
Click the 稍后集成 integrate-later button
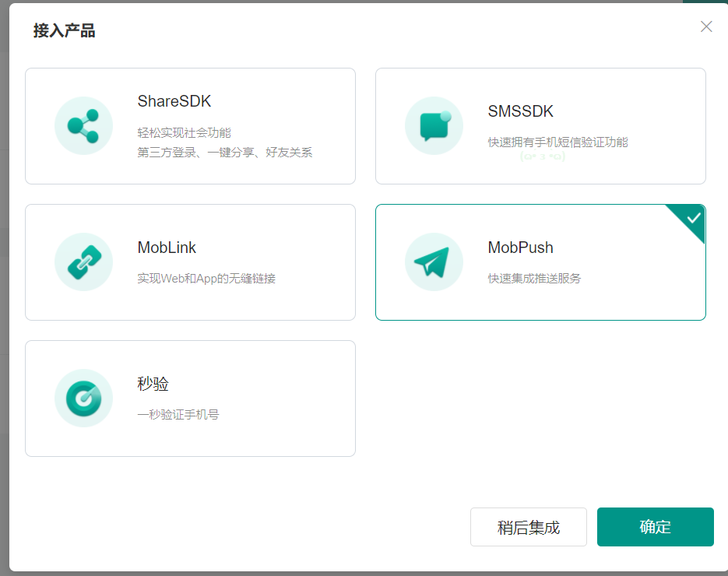[528, 527]
